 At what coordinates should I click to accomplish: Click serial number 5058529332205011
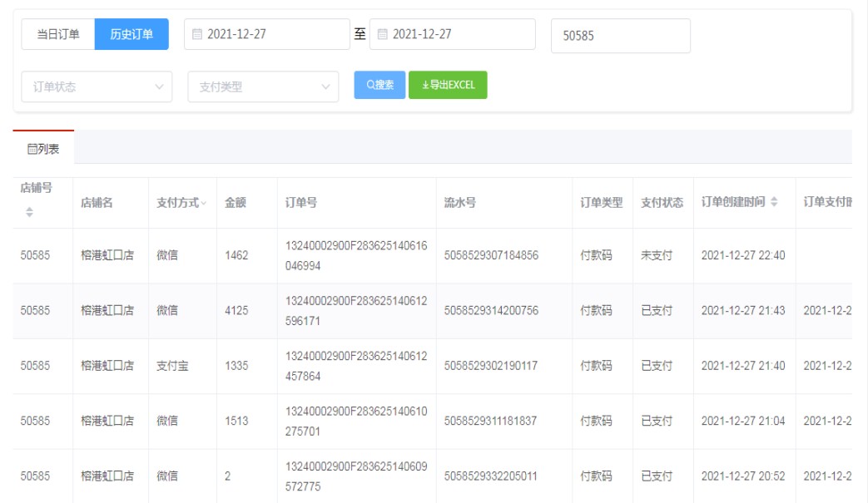tap(491, 476)
